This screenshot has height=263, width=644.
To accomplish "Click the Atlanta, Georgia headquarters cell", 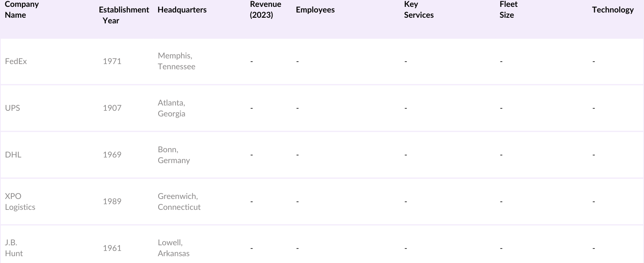I will (171, 108).
